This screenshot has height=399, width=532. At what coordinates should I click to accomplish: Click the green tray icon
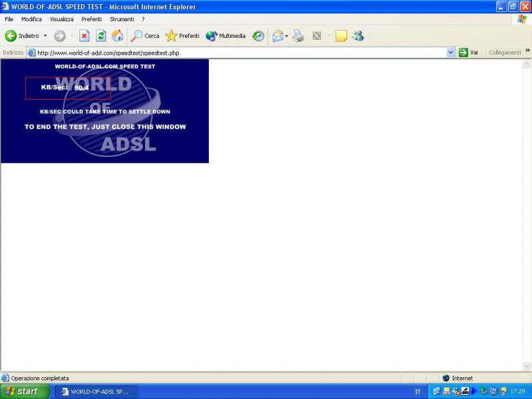coord(484,391)
